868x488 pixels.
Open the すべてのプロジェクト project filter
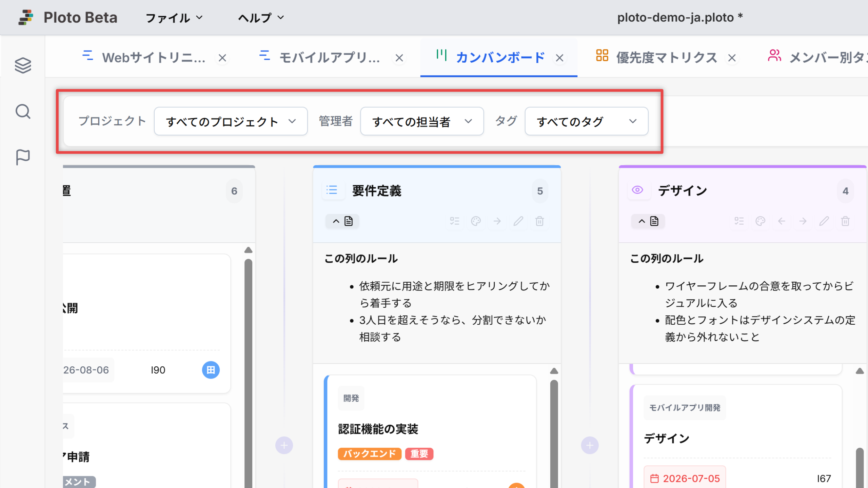pos(231,121)
